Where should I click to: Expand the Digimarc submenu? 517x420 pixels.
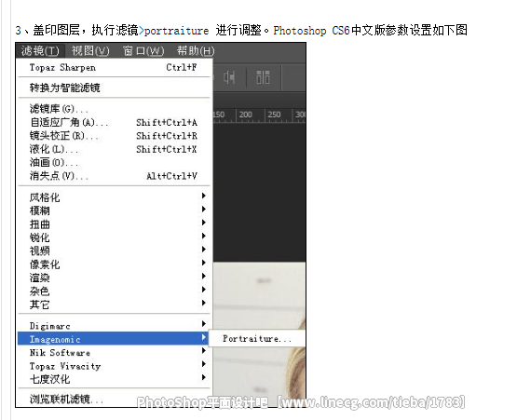click(x=114, y=326)
